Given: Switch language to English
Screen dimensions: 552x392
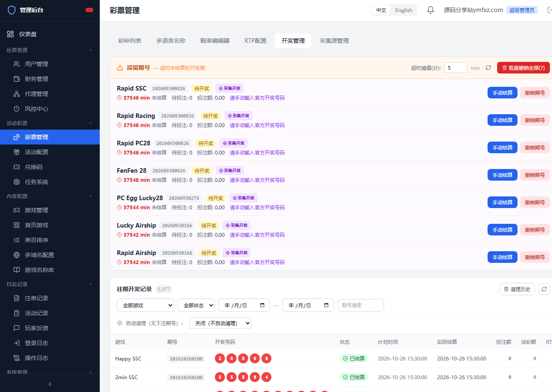Looking at the screenshot, I should click(x=404, y=10).
